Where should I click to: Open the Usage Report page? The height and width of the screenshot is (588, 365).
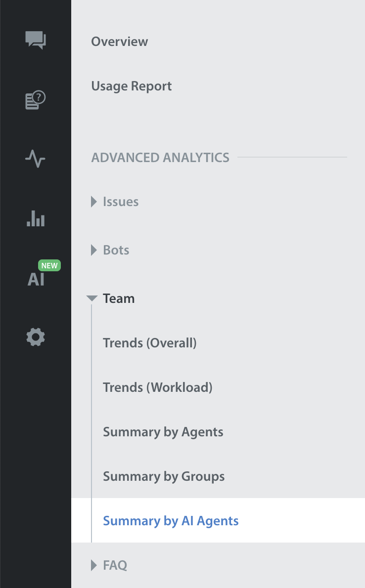coord(131,86)
